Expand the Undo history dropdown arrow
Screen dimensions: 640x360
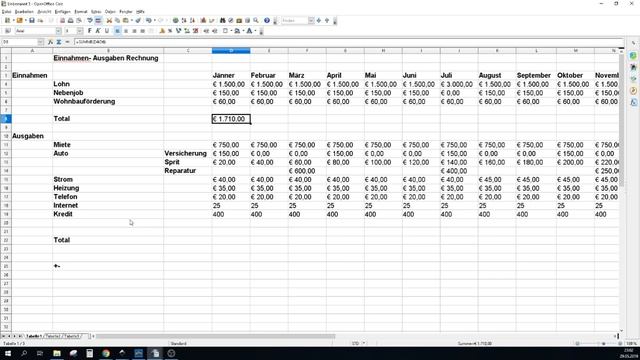[155, 20]
